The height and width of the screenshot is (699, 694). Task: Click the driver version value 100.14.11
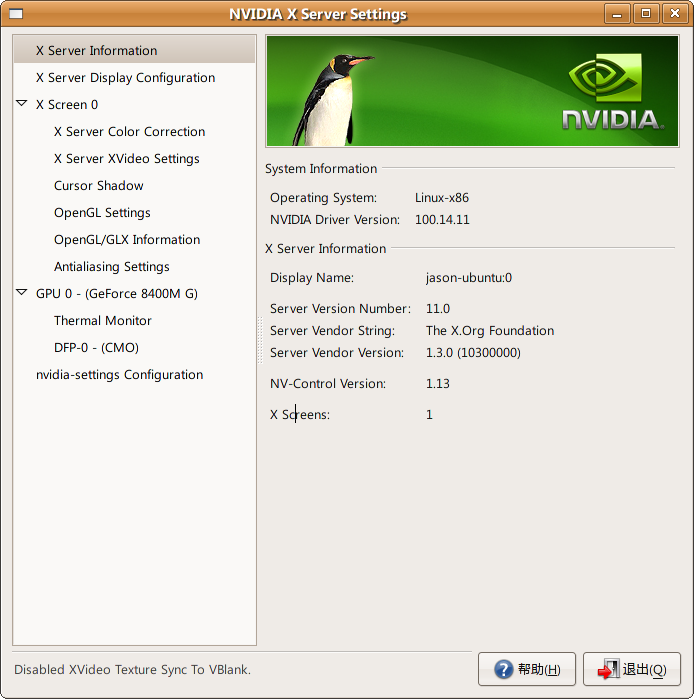click(x=442, y=220)
